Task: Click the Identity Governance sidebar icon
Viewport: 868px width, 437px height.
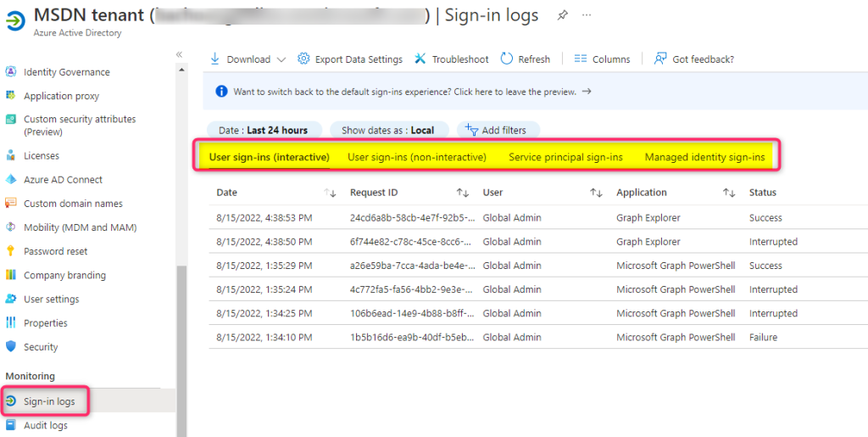Action: click(10, 72)
